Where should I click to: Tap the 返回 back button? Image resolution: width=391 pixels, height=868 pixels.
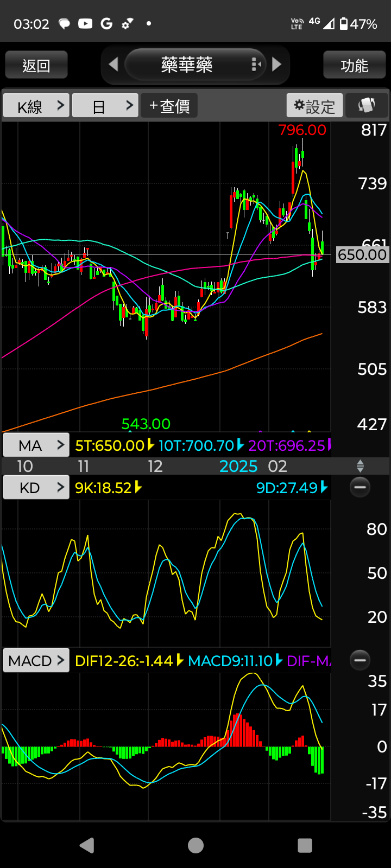tap(36, 65)
